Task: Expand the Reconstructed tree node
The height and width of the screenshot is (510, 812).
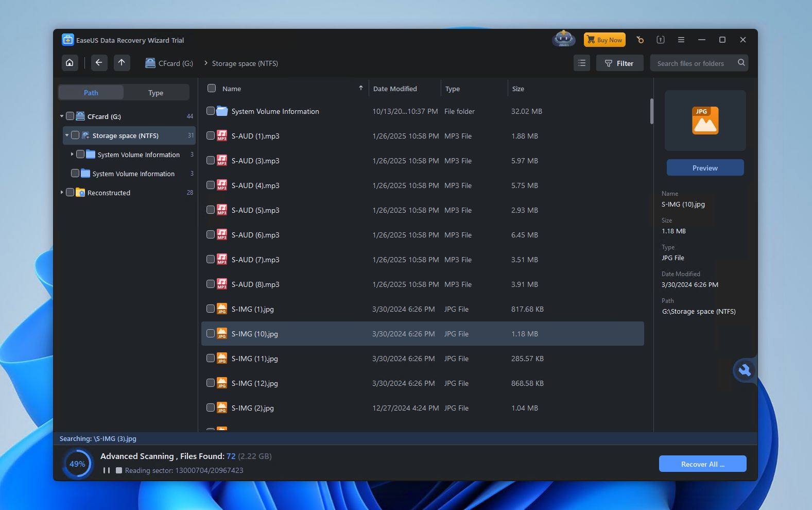Action: tap(62, 193)
